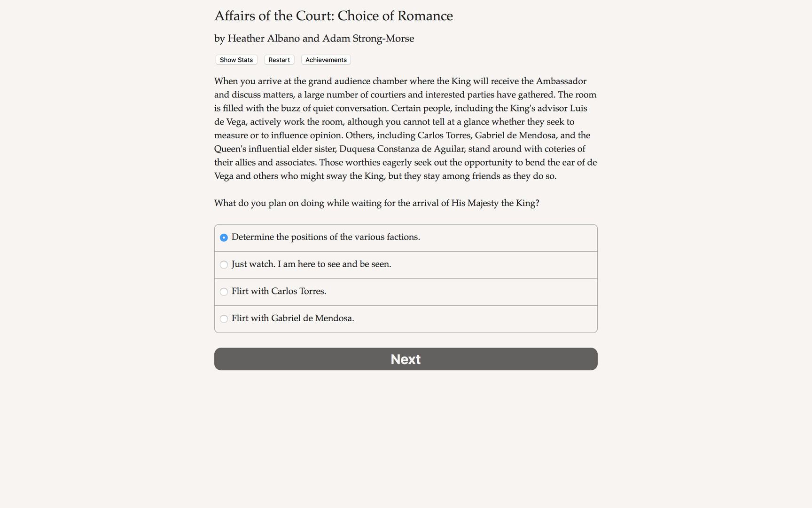Open the Show Stats screen
This screenshot has height=508, width=812.
[236, 60]
